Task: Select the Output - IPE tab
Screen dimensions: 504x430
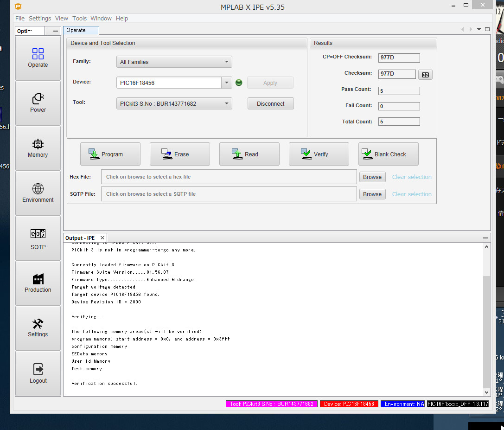Action: (x=80, y=238)
